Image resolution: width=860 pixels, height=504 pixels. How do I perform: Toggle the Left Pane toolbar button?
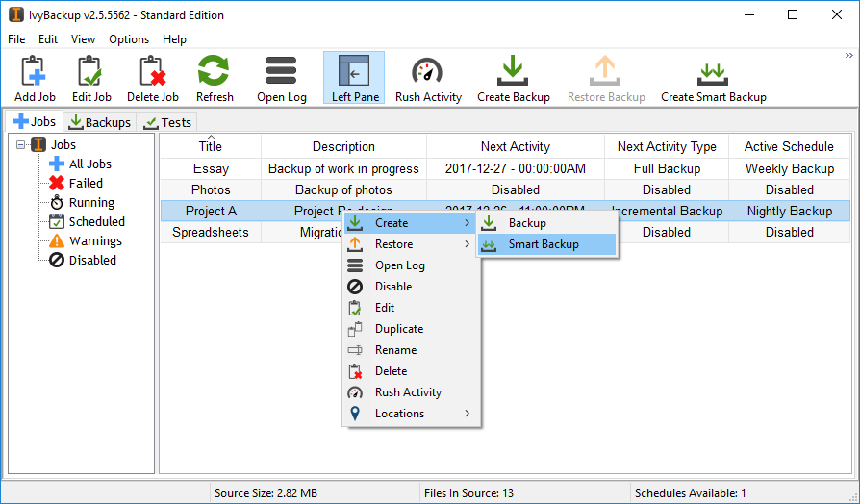(354, 78)
